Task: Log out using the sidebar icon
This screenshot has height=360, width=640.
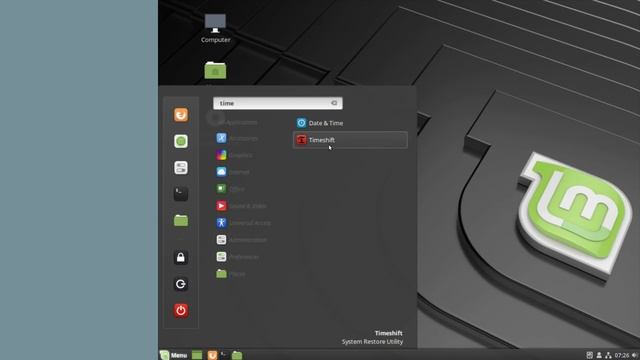Action: (181, 284)
